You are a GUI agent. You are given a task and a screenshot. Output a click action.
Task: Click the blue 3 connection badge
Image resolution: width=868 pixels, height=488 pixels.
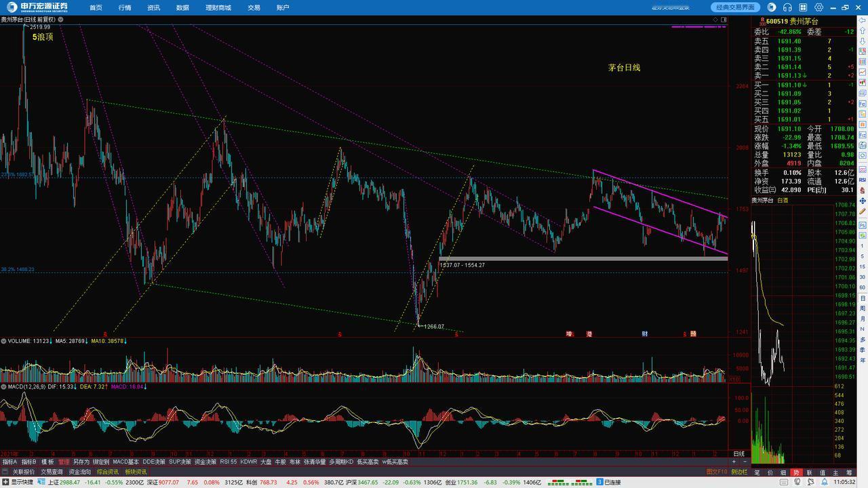[599, 482]
